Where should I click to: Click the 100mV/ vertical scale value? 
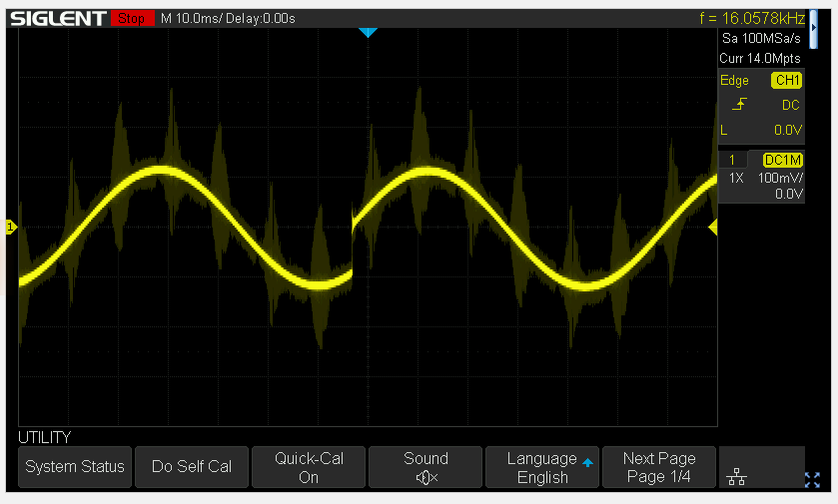(780, 178)
